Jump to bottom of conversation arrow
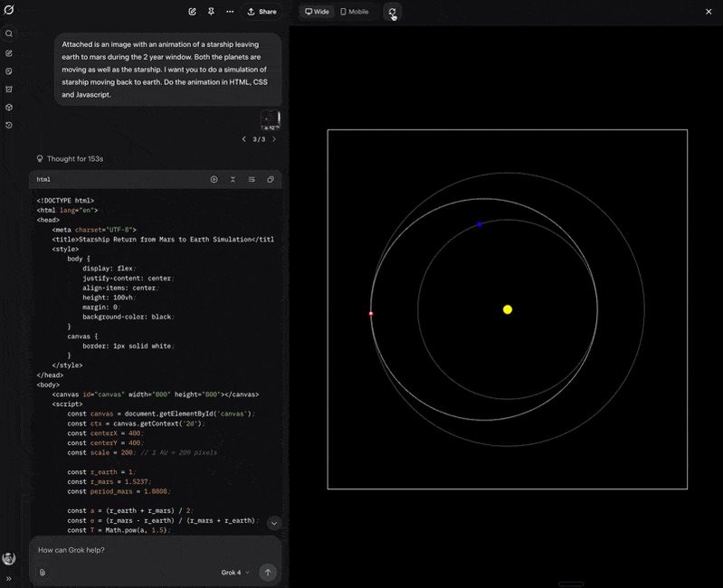The width and height of the screenshot is (723, 588). click(274, 524)
